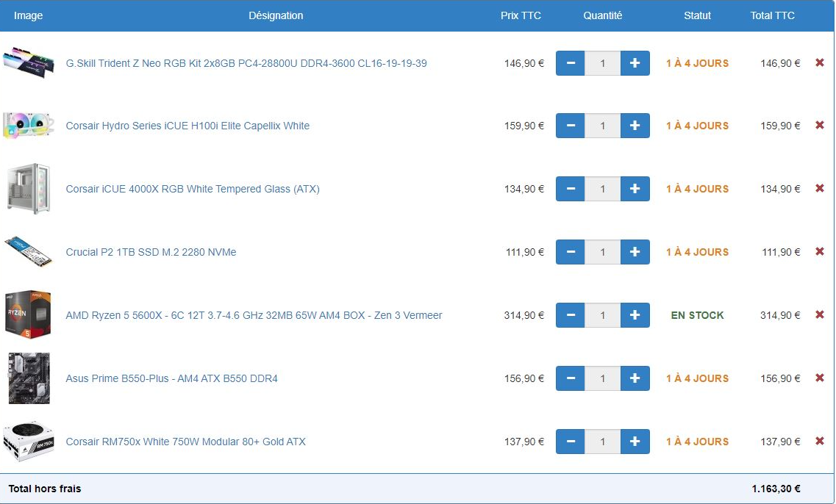This screenshot has width=836, height=504.
Task: Open Corsair RM750x White 750W link
Action: [x=185, y=442]
